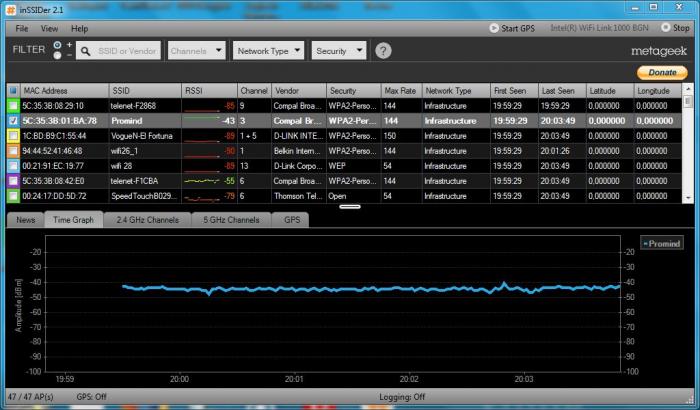Sort by Max Rate column header
Image resolution: width=700 pixels, height=410 pixels.
tap(401, 91)
